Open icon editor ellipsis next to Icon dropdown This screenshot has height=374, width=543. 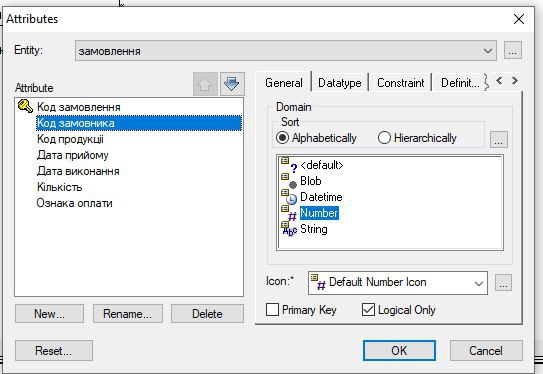pos(503,283)
